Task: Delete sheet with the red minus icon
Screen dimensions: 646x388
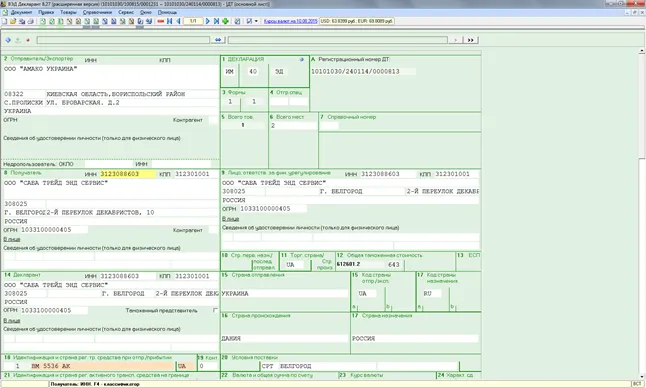Action: (x=161, y=21)
